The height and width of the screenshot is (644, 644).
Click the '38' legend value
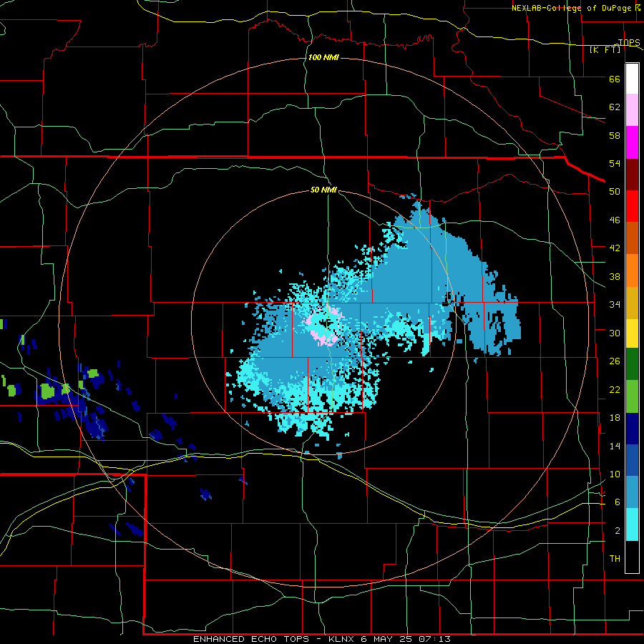point(615,276)
